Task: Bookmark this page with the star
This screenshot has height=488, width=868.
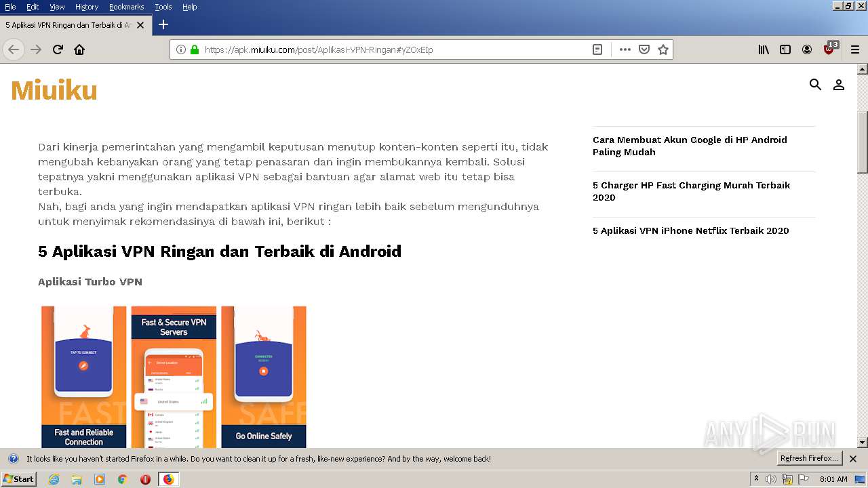Action: [663, 49]
